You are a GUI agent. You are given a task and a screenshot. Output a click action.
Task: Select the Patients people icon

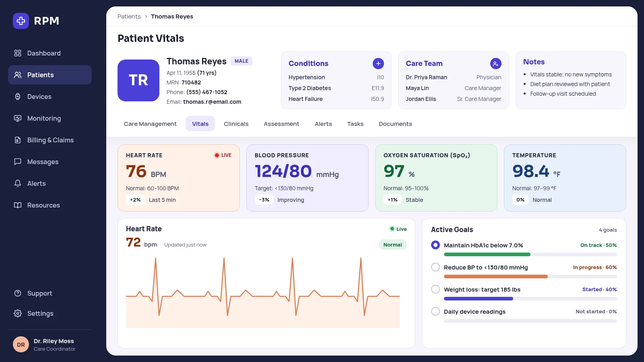[x=18, y=75]
